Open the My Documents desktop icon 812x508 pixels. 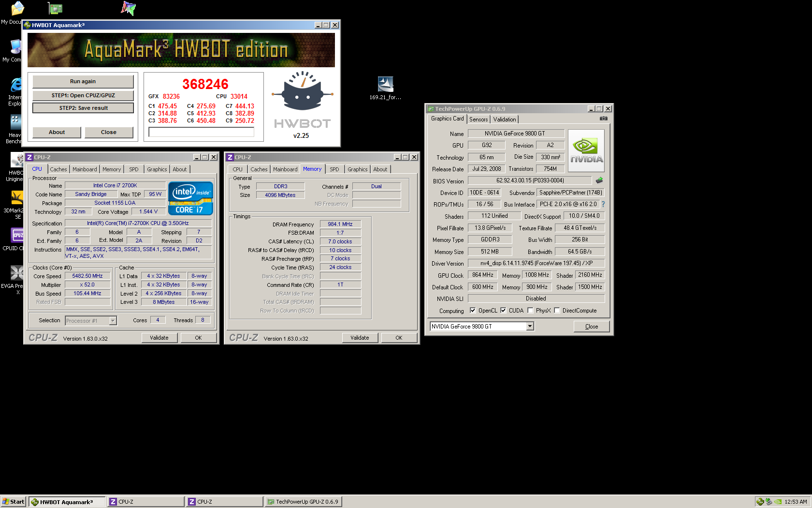point(16,8)
